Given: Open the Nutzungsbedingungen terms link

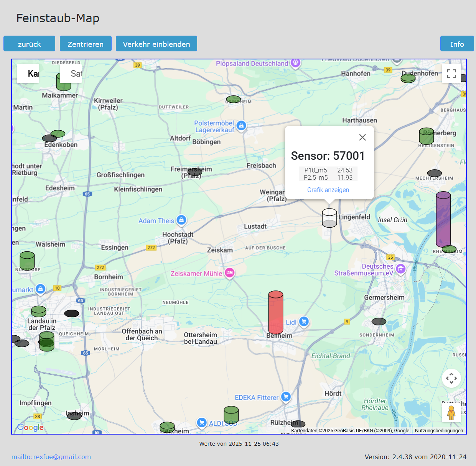Looking at the screenshot, I should click(439, 431).
